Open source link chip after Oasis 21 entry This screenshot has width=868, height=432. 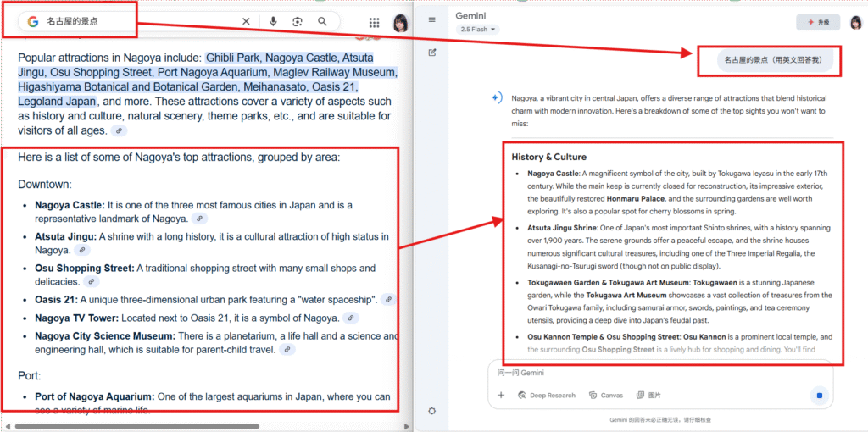coord(389,300)
